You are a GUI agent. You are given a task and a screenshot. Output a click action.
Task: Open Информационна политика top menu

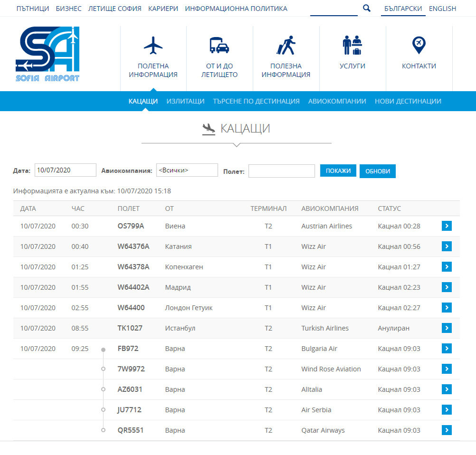(236, 9)
